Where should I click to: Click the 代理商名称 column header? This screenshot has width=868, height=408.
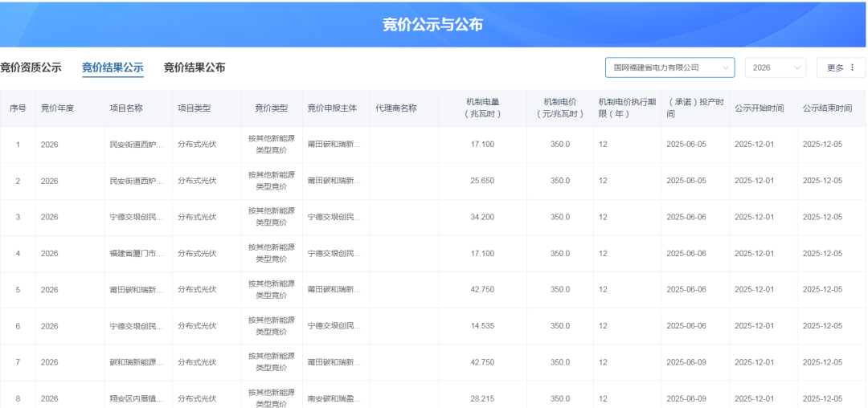point(396,108)
